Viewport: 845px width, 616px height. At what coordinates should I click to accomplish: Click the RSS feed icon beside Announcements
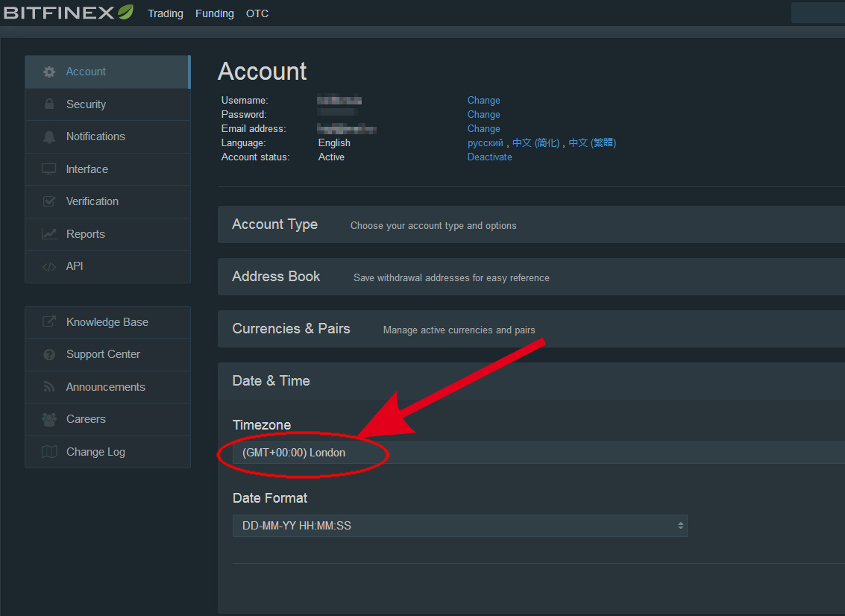point(49,387)
